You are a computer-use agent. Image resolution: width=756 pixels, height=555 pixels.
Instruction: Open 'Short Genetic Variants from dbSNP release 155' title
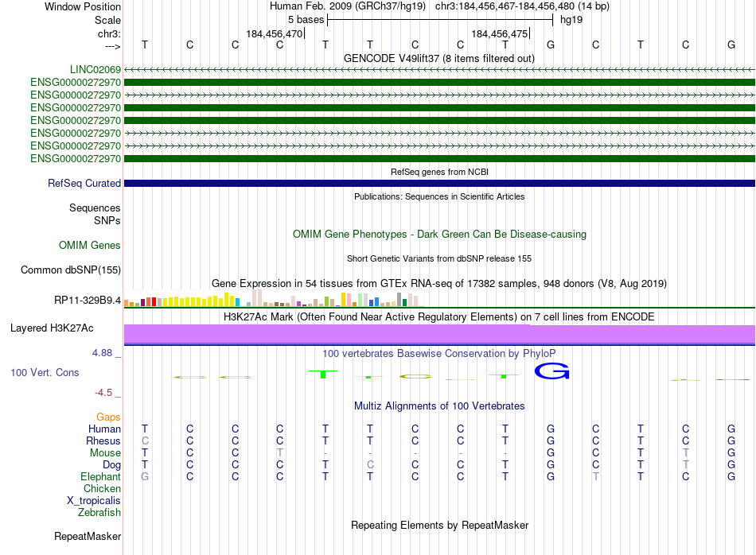tap(439, 258)
